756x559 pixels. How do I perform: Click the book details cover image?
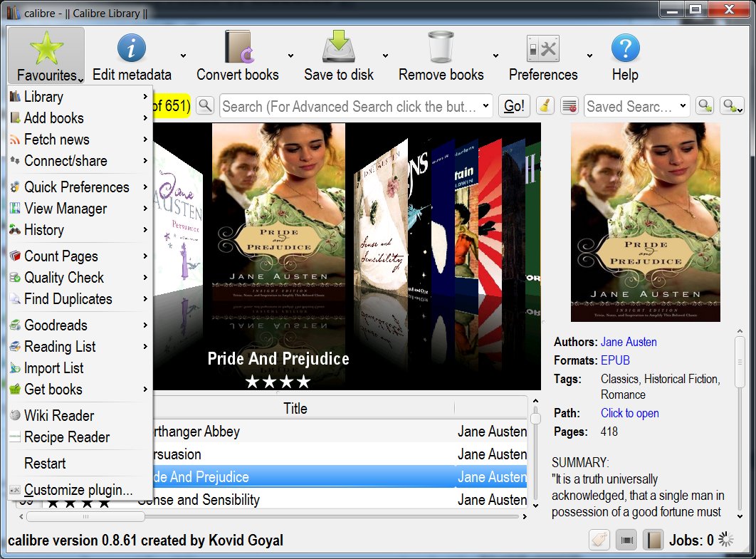(645, 222)
